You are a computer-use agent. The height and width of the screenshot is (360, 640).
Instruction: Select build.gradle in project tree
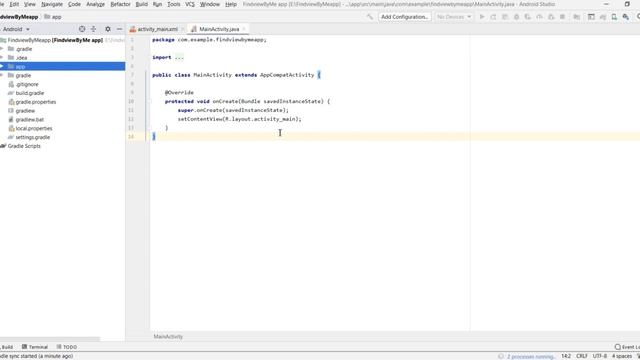click(x=30, y=93)
